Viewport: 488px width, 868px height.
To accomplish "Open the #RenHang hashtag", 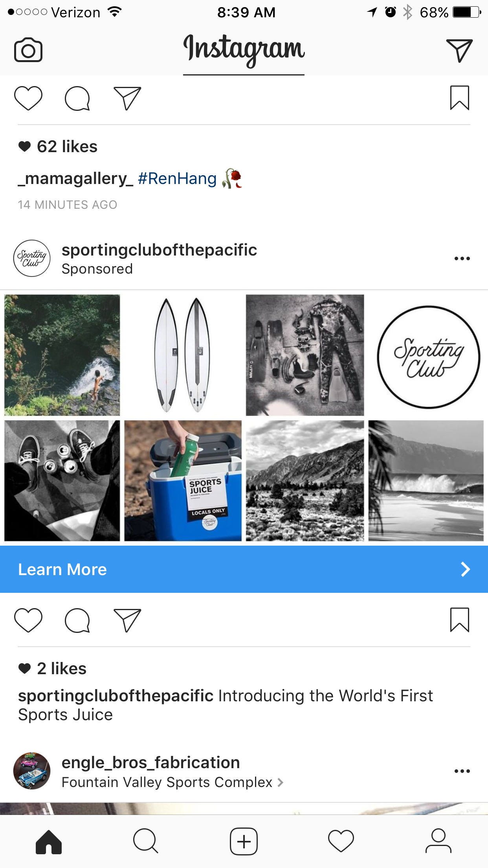I will pos(177,178).
